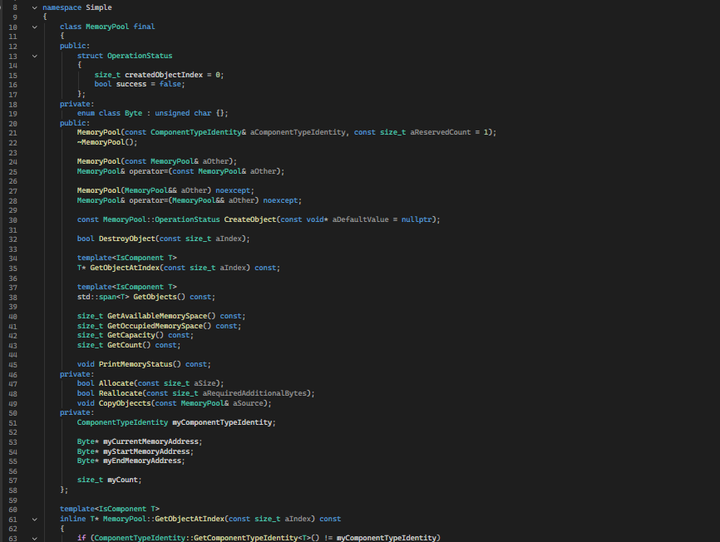720x542 pixels.
Task: Fold the struct OperationStatus block
Action: 35,55
